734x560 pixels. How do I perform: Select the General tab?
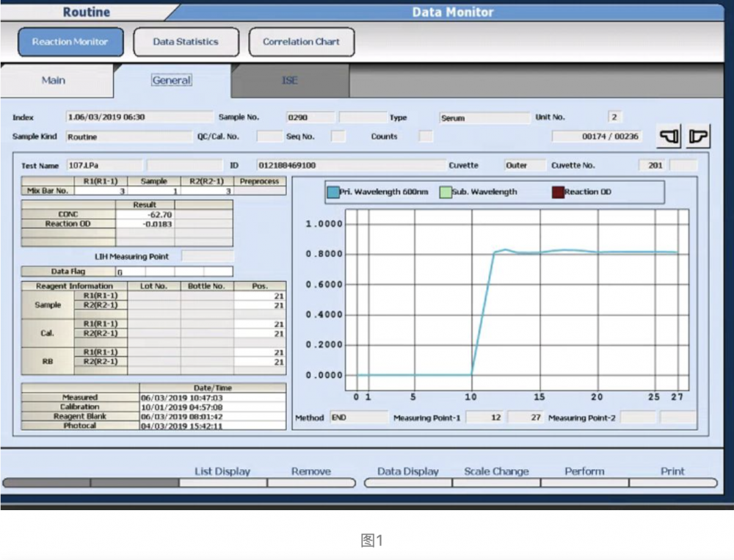tap(172, 81)
